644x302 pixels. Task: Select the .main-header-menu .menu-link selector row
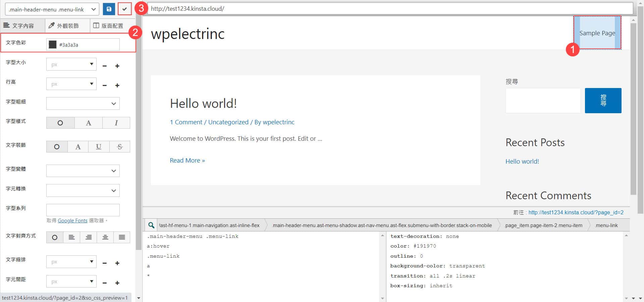(193, 236)
